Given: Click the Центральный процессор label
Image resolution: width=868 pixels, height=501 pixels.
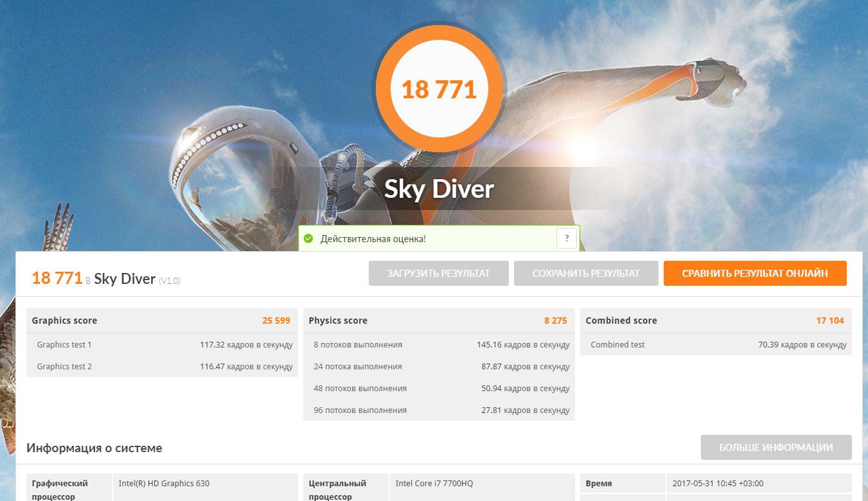Looking at the screenshot, I should (337, 490).
